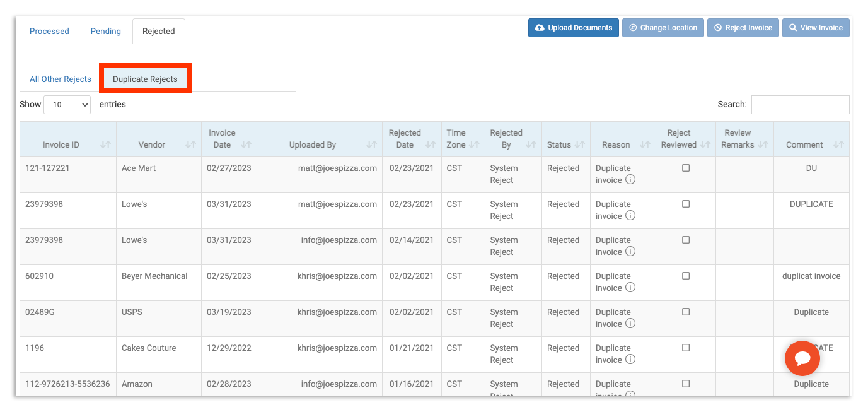Screen dimensions: 868x412
Task: Open the All Other Rejects subtab
Action: pos(60,79)
